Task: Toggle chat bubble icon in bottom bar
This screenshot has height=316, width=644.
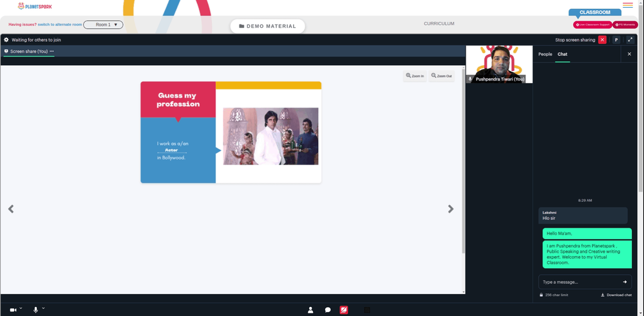Action: click(328, 310)
